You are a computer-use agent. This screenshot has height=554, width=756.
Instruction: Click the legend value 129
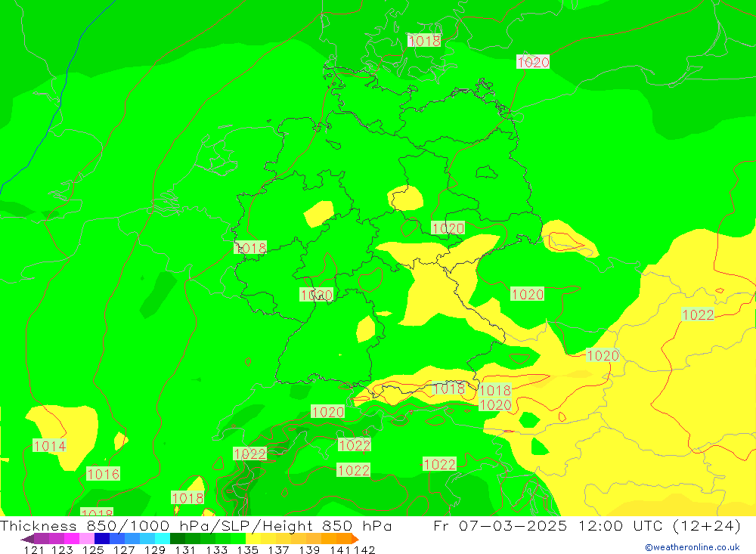[x=155, y=549]
